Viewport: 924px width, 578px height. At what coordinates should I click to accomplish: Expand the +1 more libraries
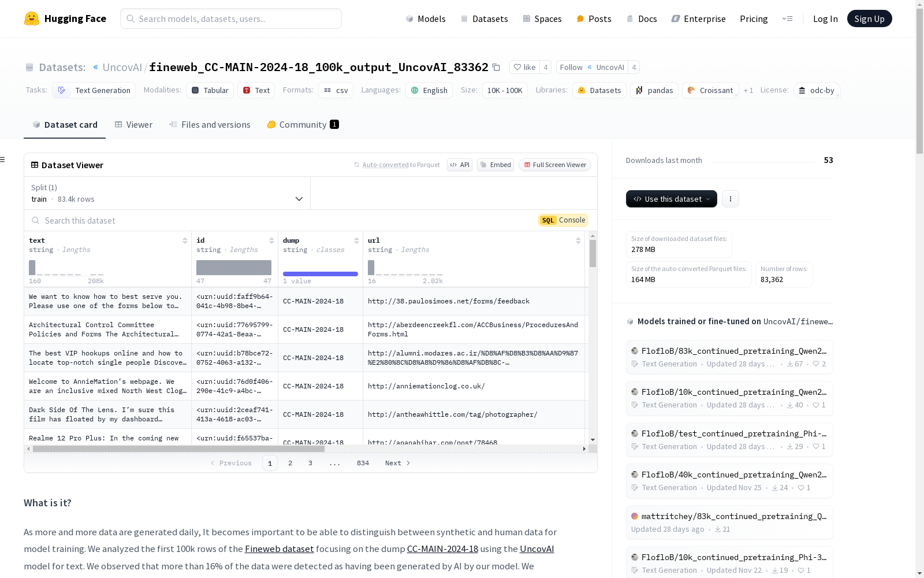tap(748, 91)
